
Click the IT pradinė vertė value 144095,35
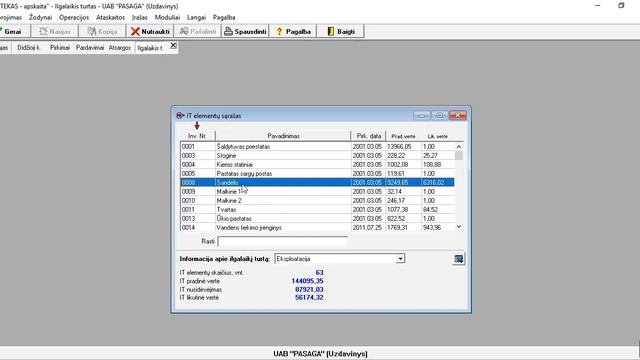[x=307, y=281]
